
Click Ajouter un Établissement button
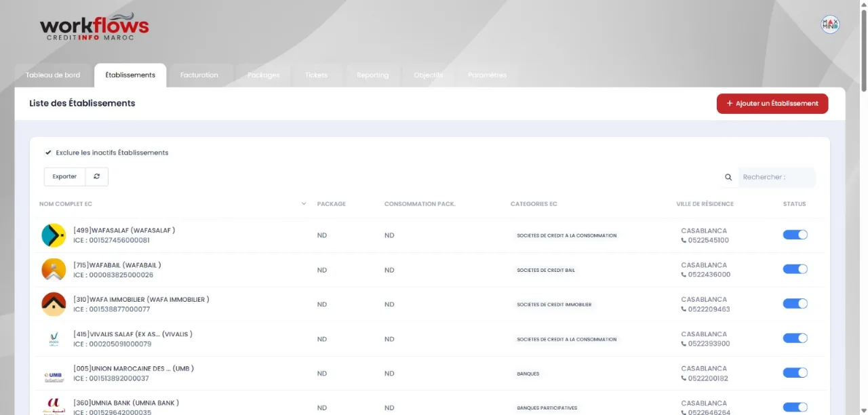tap(772, 104)
